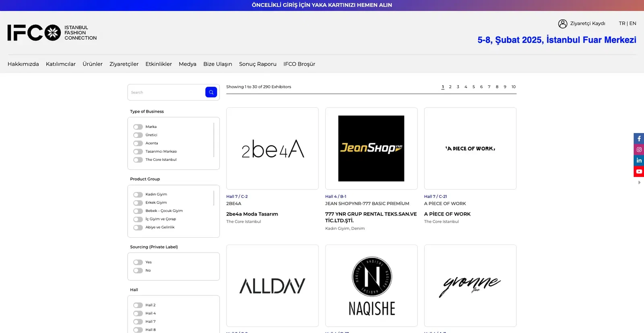Click the blue search magnifier button
644x333 pixels.
pos(211,92)
